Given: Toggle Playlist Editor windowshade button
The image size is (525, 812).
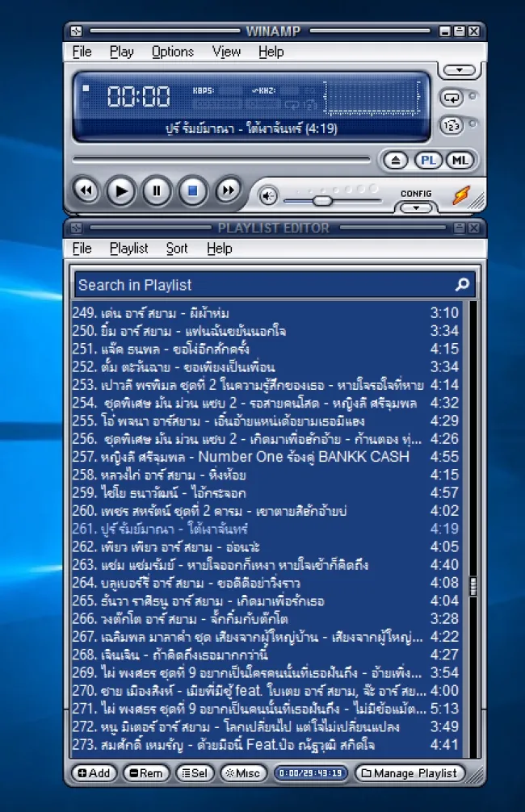Looking at the screenshot, I should [x=460, y=228].
